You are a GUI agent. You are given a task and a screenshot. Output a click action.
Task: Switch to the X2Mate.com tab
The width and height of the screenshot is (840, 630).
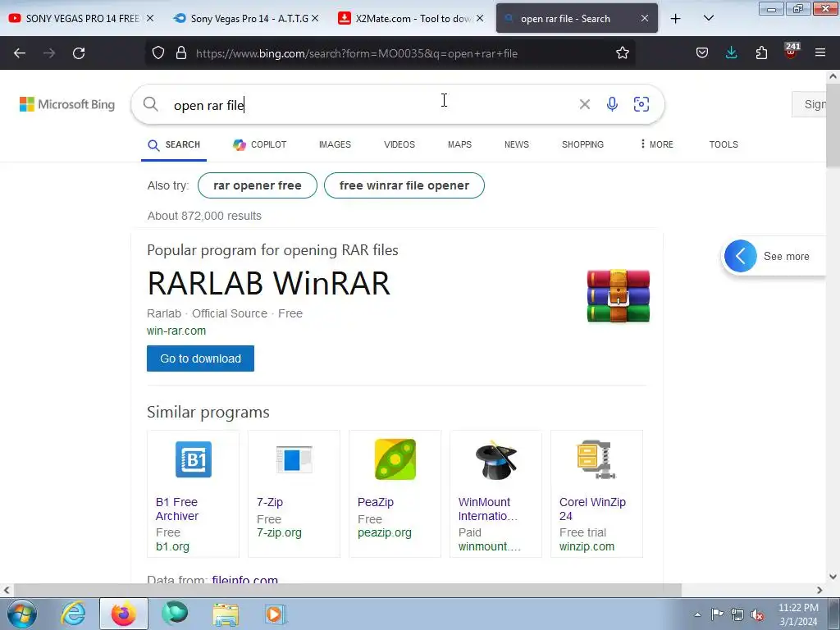point(412,18)
